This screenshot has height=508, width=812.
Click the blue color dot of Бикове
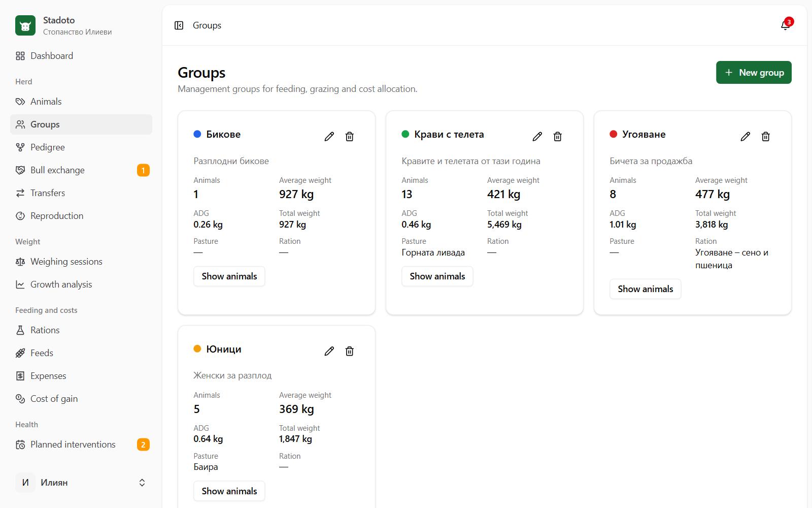[x=197, y=134]
